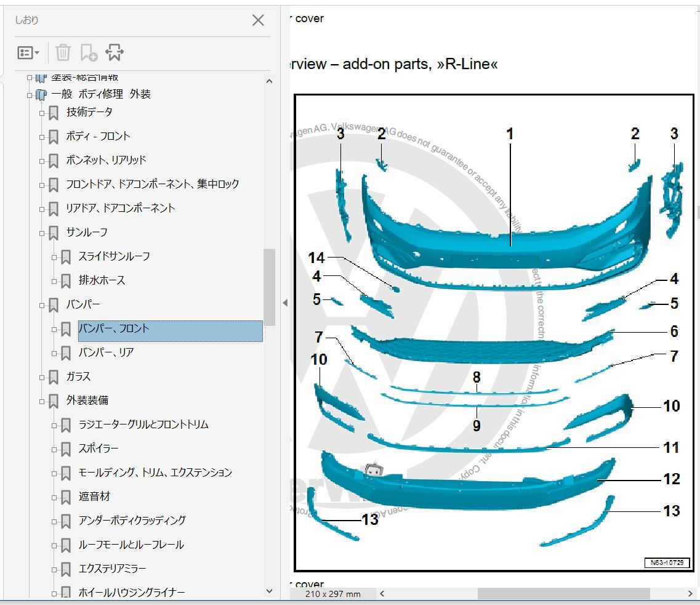The image size is (700, 605).
Task: Collapse the 外装装備 bookmark node
Action: tap(41, 401)
